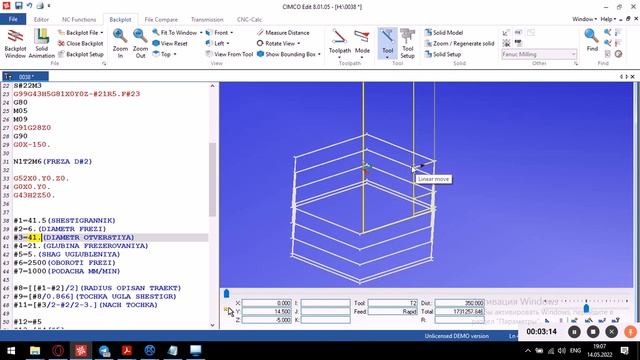Open the Window menu dropdown
The image size is (640, 360).
[x=584, y=19]
